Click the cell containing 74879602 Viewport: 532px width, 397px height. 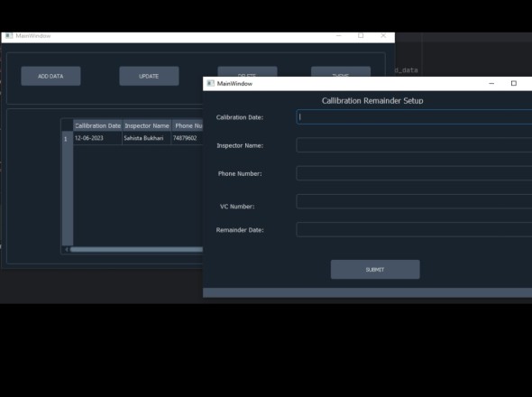coord(188,138)
